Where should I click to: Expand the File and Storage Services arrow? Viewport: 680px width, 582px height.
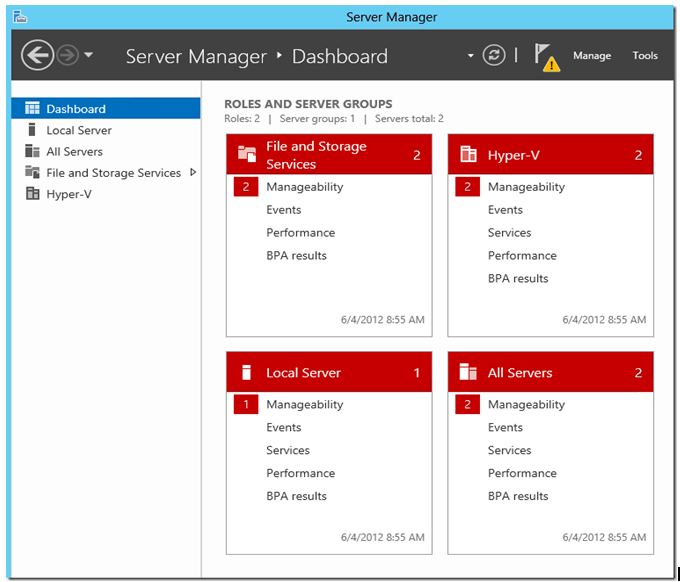click(193, 172)
